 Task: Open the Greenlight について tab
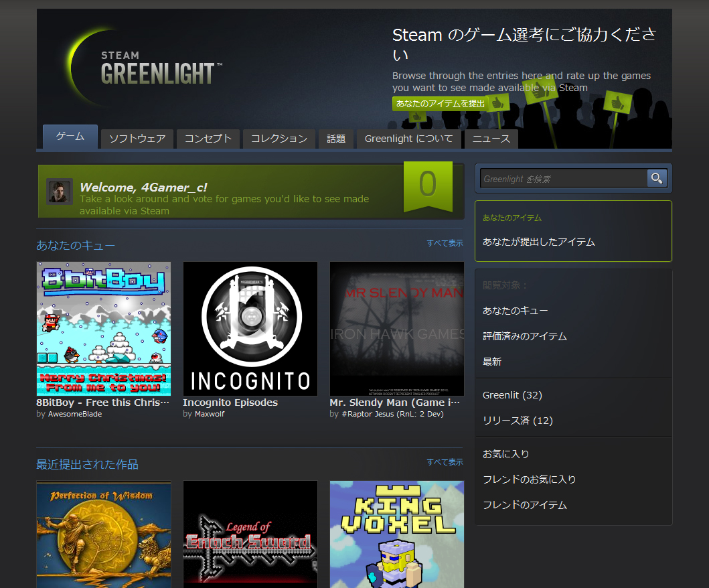point(409,139)
